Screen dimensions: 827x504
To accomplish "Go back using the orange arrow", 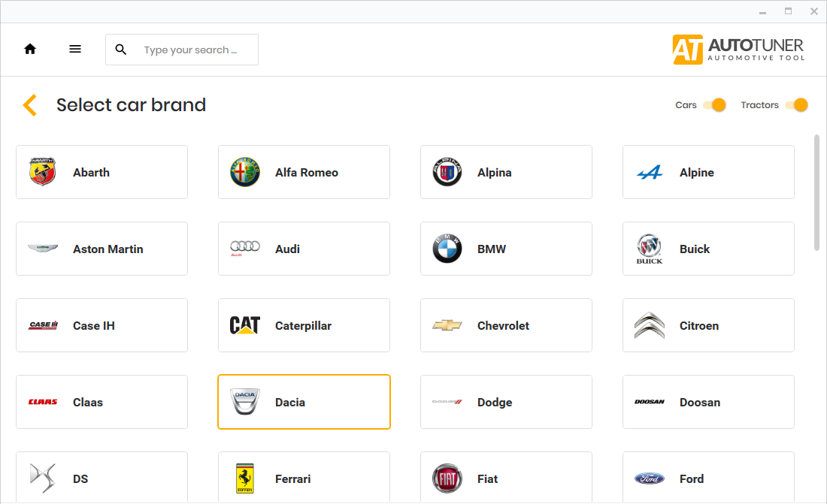I will click(x=30, y=105).
